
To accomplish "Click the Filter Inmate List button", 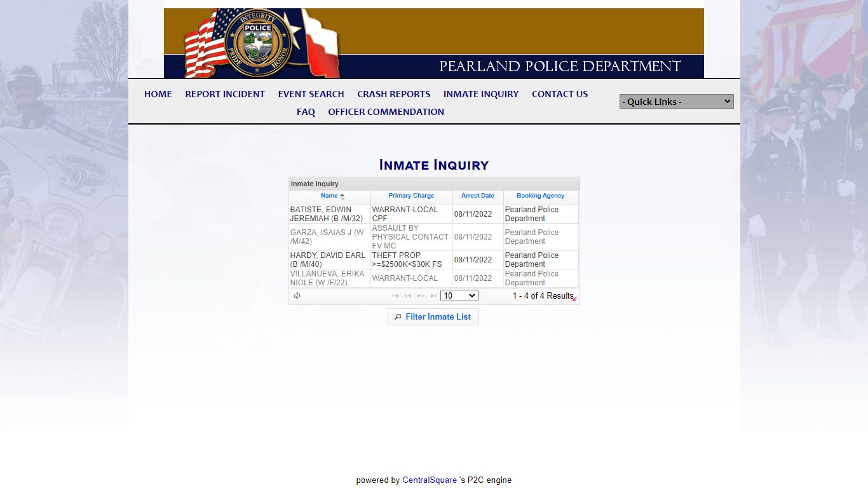I will pyautogui.click(x=433, y=317).
